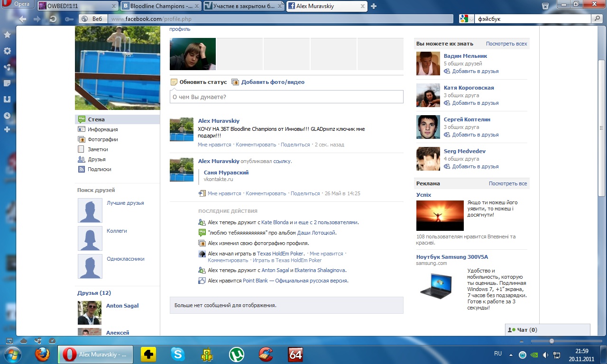Add Вадим Мельник as a friend
607x364 pixels.
click(x=475, y=71)
